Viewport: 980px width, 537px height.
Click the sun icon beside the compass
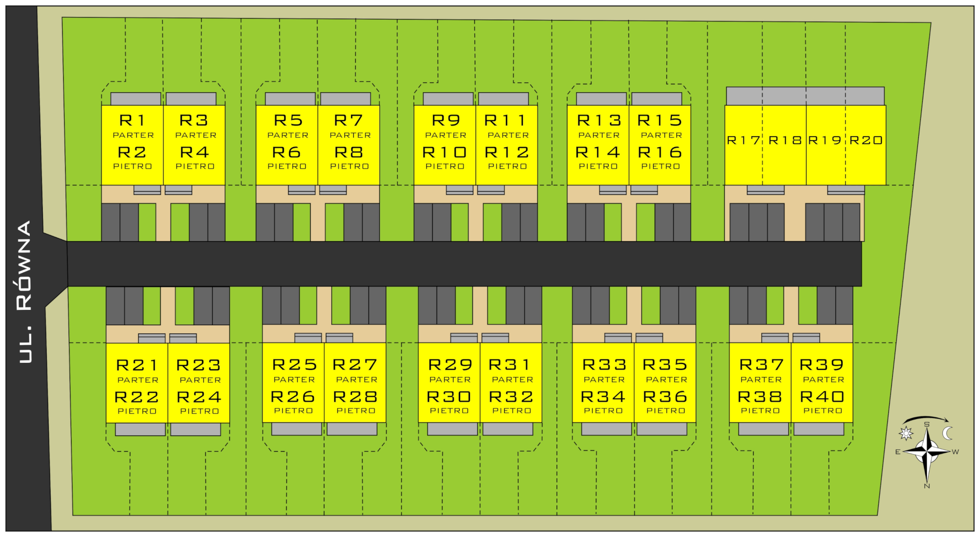click(906, 434)
